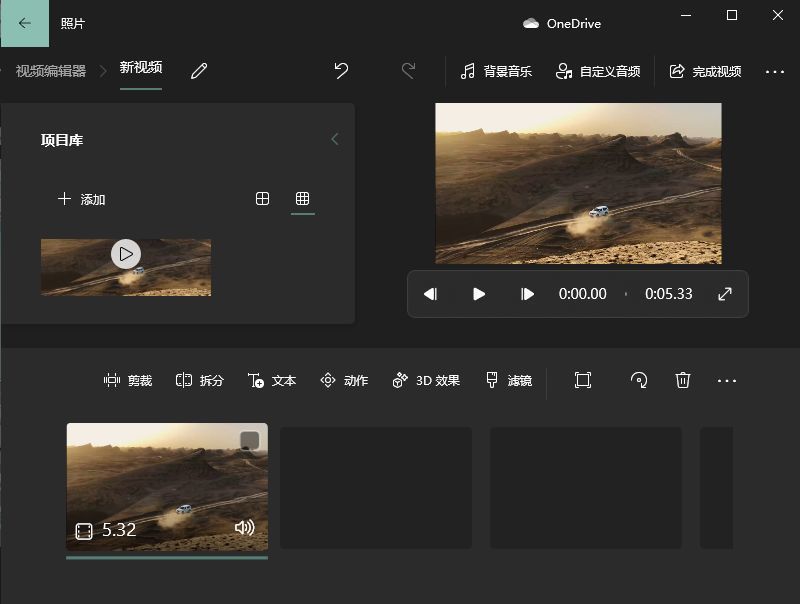Open the 3D 效果 effects tool

[x=426, y=380]
